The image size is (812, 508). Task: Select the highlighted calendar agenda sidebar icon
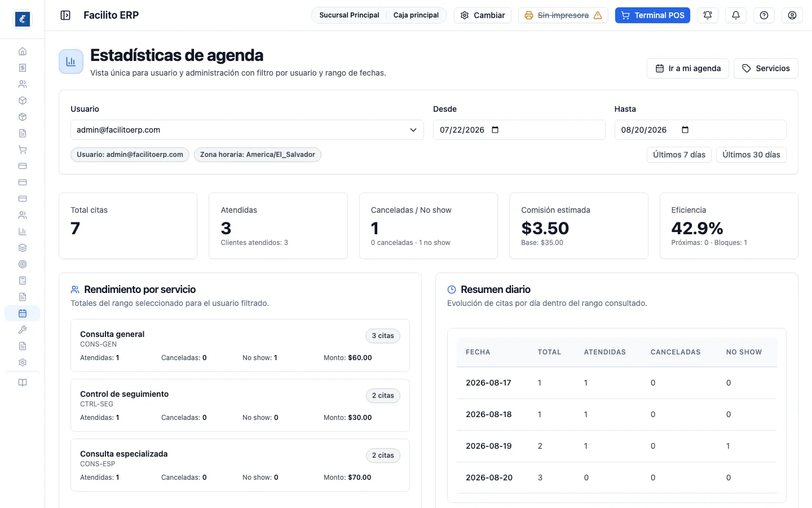tap(23, 313)
